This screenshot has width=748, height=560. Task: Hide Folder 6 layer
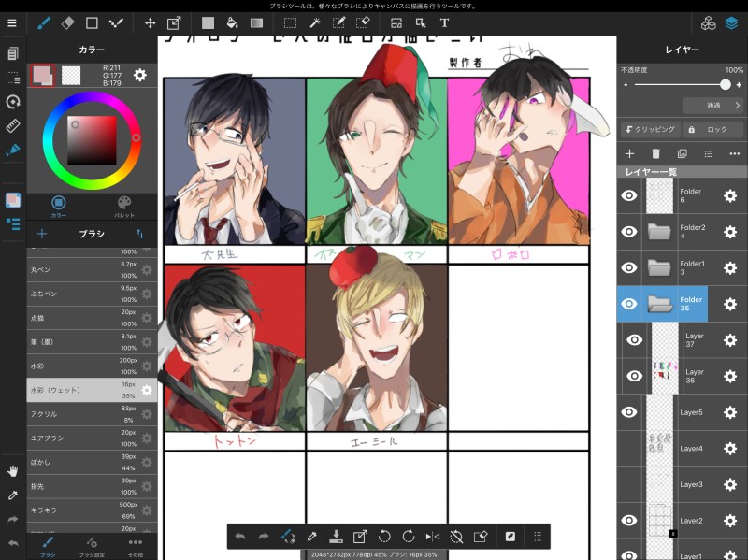pos(629,195)
